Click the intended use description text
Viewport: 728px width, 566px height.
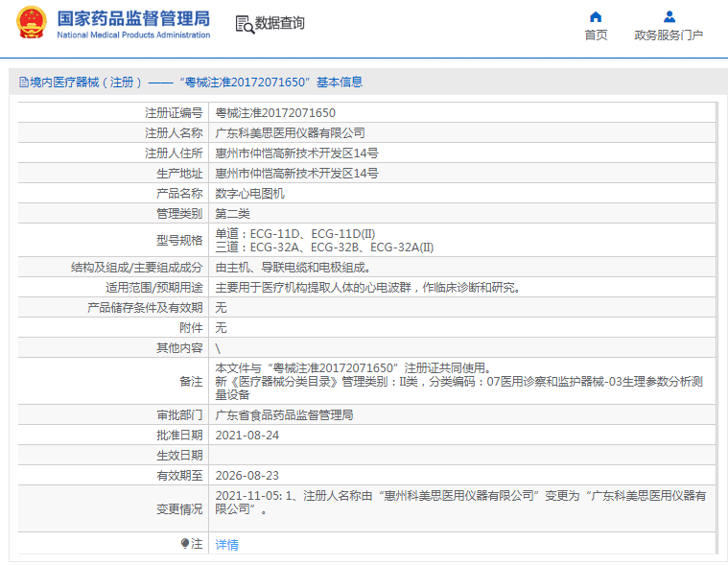(x=368, y=288)
